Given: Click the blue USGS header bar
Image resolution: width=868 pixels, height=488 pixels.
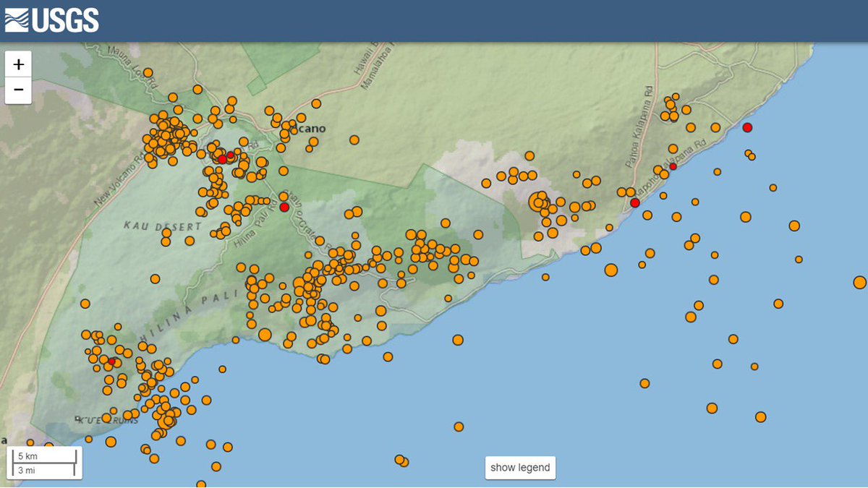Looking at the screenshot, I should click(x=434, y=21).
